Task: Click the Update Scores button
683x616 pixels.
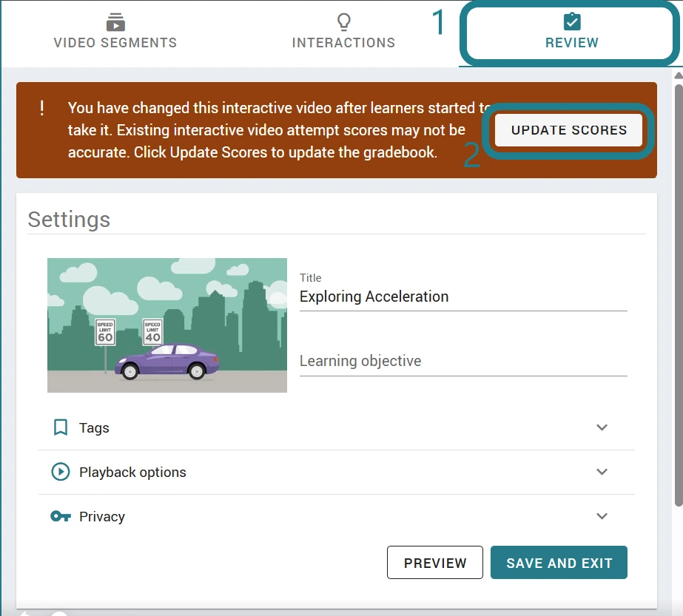Action: pyautogui.click(x=568, y=130)
